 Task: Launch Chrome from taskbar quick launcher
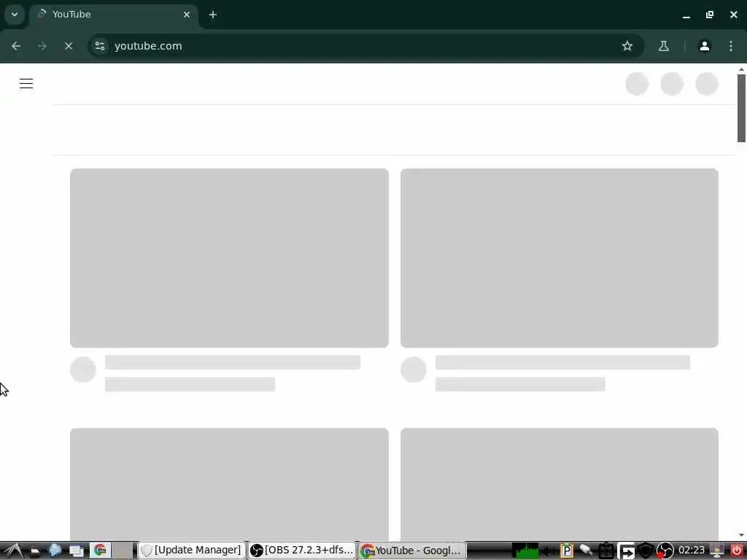[100, 551]
